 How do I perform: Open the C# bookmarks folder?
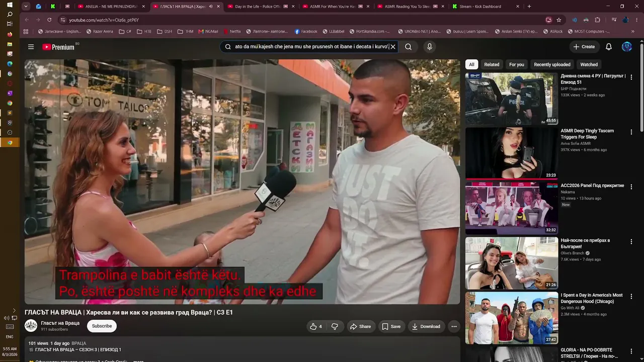coord(125,31)
